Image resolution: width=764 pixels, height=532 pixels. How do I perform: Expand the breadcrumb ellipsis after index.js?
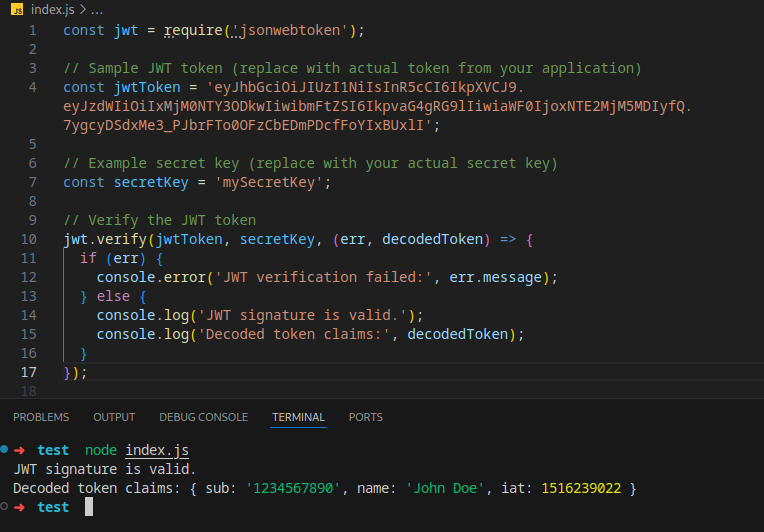(x=96, y=10)
